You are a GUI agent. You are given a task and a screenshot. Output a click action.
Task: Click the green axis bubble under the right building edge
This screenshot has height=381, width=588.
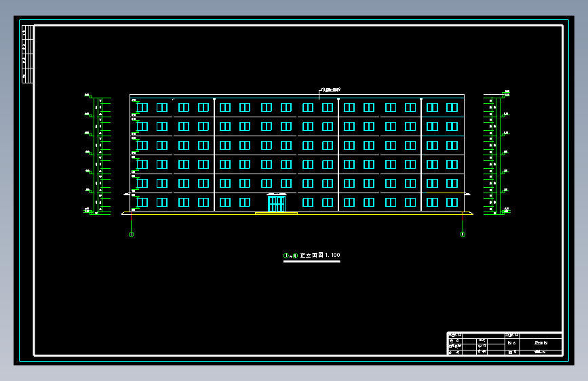[463, 235]
